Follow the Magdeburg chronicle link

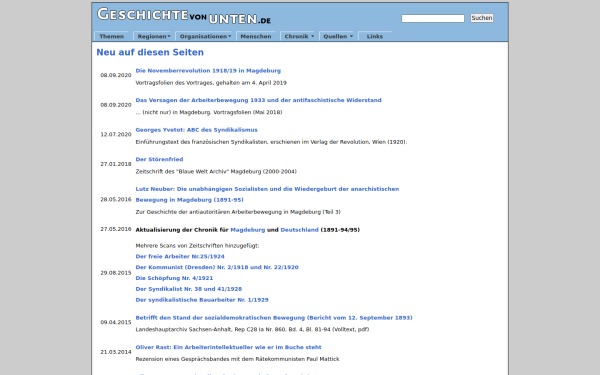tap(248, 230)
